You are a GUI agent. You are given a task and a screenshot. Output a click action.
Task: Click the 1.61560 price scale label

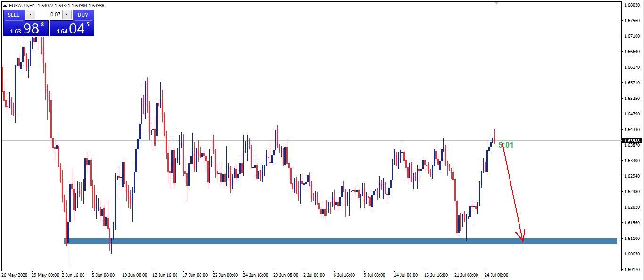pos(631,223)
